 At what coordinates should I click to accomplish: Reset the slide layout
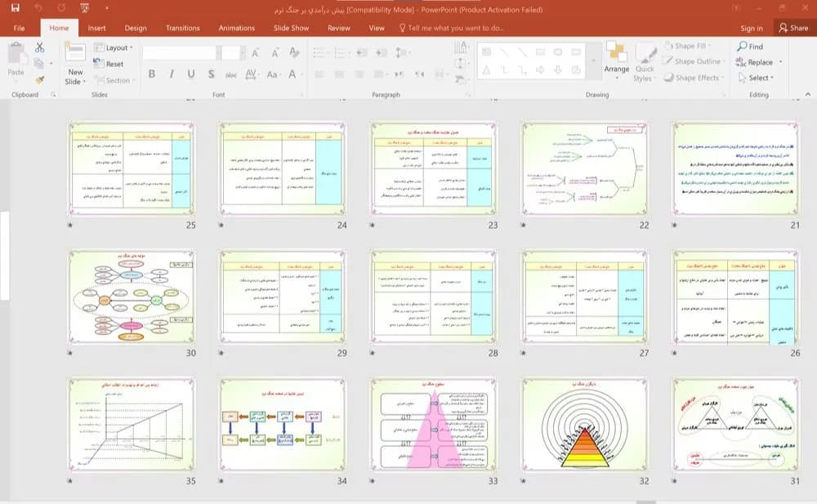pyautogui.click(x=109, y=64)
